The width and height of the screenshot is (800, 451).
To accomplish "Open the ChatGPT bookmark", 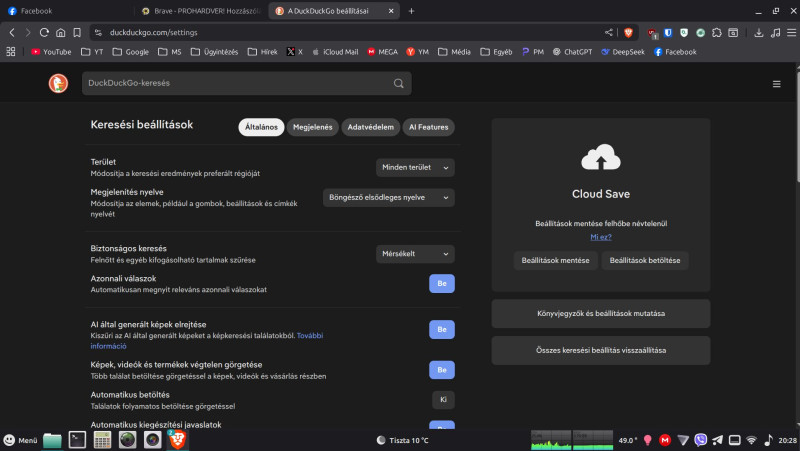I will pyautogui.click(x=572, y=52).
